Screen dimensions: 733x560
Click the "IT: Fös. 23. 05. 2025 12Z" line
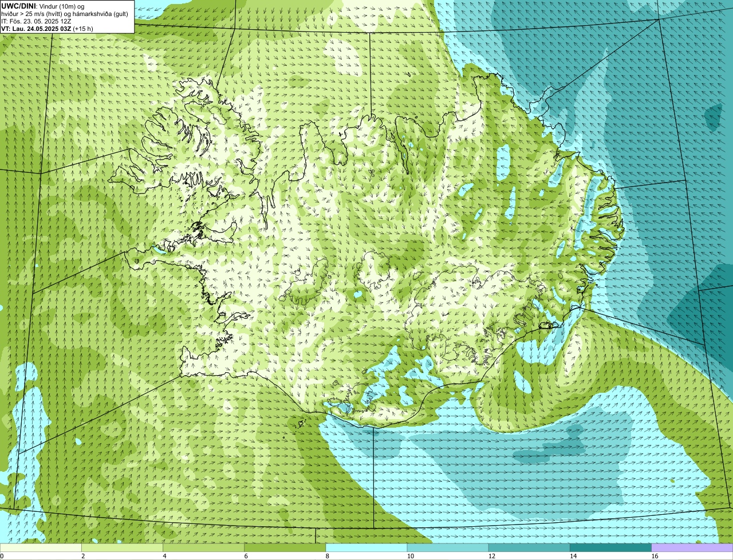point(36,21)
